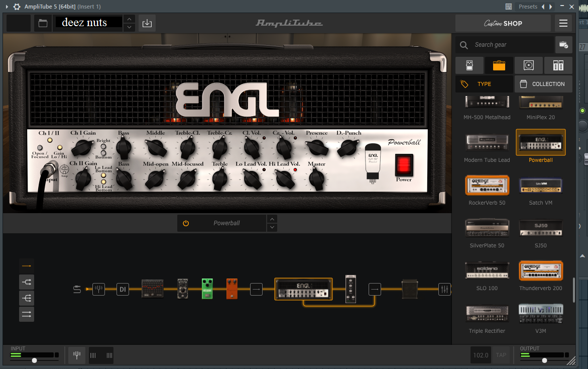Open the hamburger main menu

[x=563, y=23]
